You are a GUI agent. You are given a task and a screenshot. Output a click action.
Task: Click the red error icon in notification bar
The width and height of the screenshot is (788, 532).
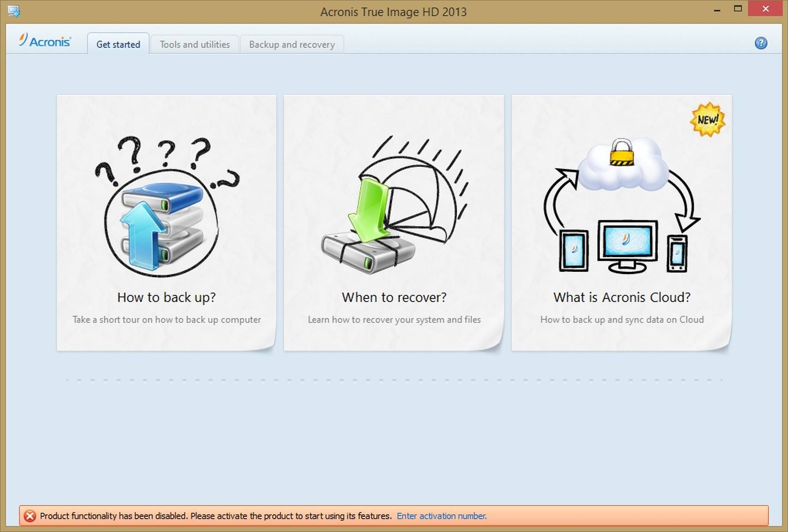30,516
